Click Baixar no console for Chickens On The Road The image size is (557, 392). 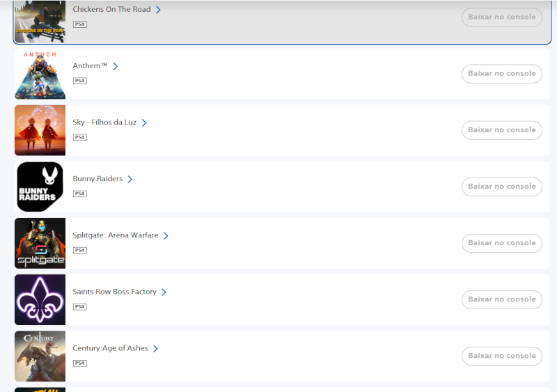click(502, 17)
